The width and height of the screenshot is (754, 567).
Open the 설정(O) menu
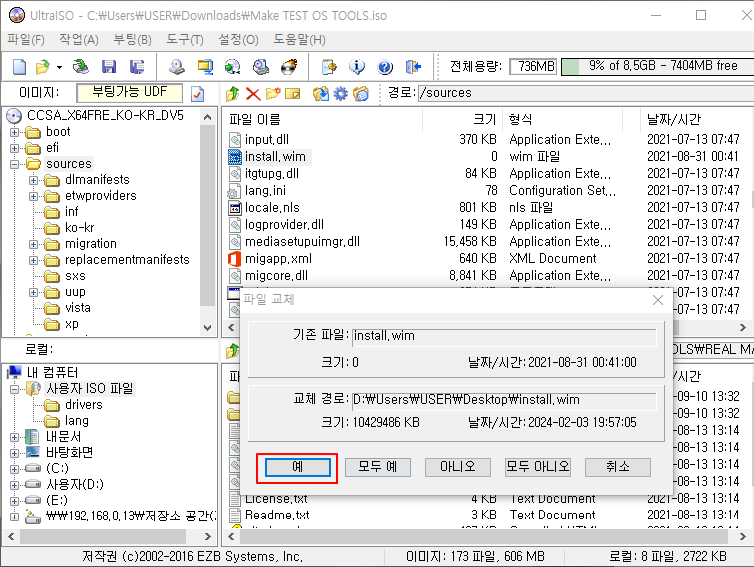239,40
